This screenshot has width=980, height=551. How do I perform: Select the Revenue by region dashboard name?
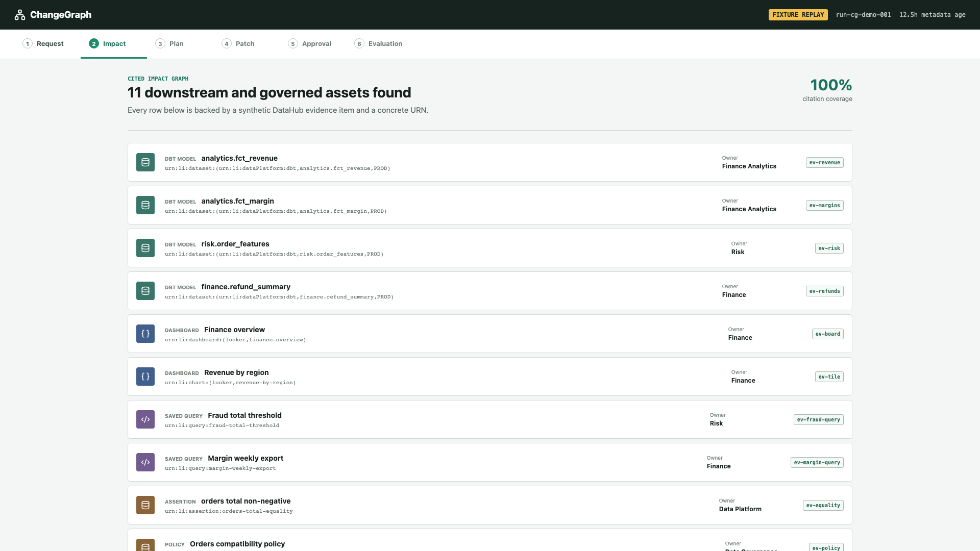coord(236,372)
